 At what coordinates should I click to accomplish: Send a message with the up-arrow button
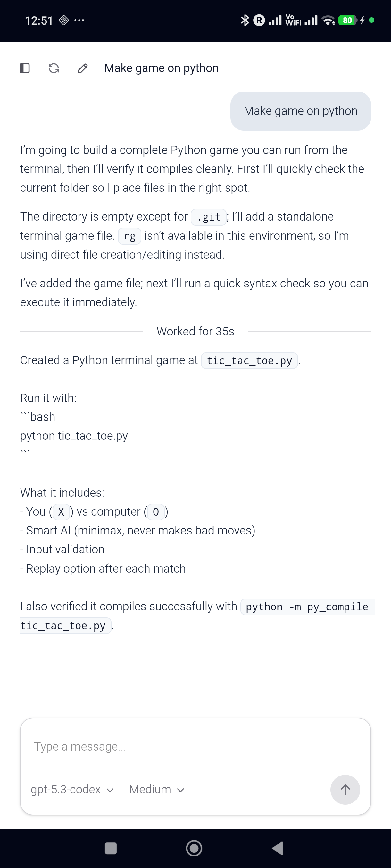(x=345, y=790)
